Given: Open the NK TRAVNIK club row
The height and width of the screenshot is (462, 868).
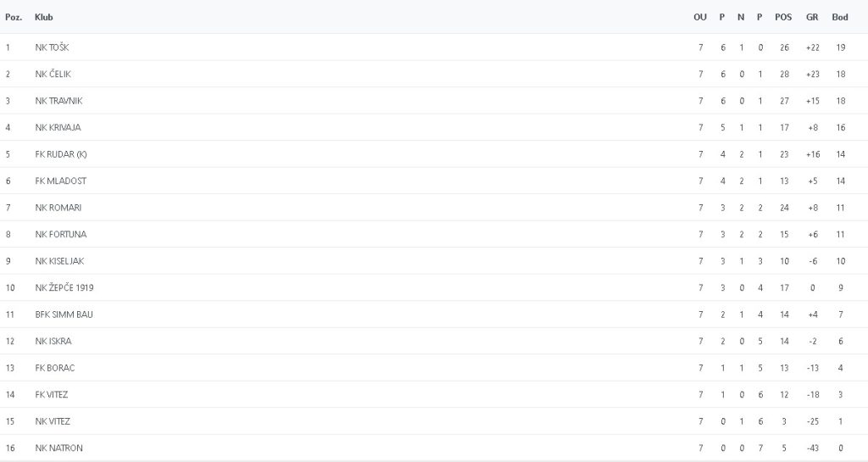Looking at the screenshot, I should (x=58, y=101).
